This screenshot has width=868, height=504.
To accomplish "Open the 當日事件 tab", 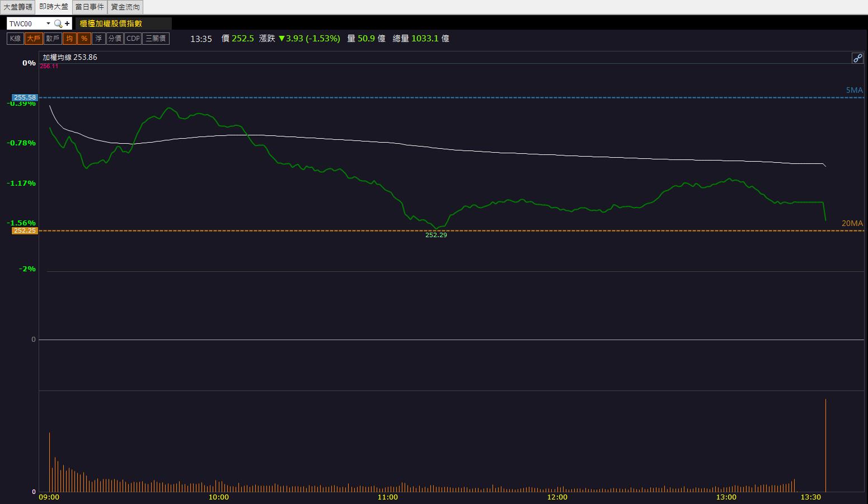I will coord(90,7).
